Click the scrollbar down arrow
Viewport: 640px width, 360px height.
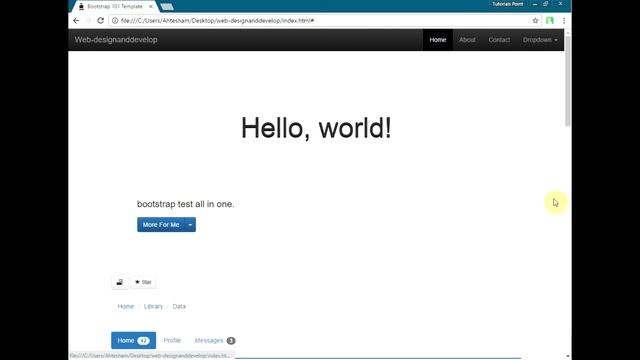(x=568, y=356)
